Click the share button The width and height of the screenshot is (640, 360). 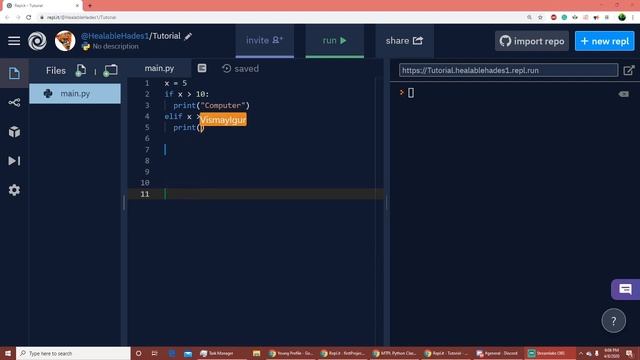(404, 40)
